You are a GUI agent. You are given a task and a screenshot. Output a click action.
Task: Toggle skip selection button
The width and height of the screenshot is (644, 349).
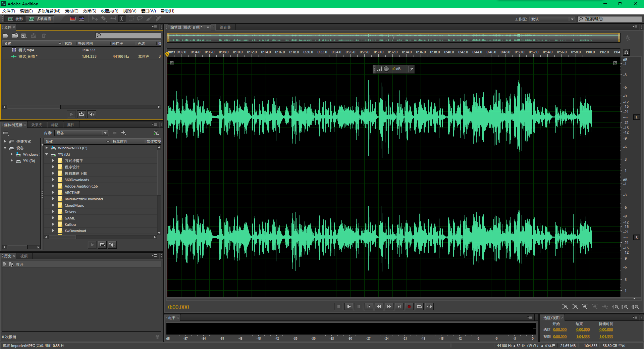(429, 306)
